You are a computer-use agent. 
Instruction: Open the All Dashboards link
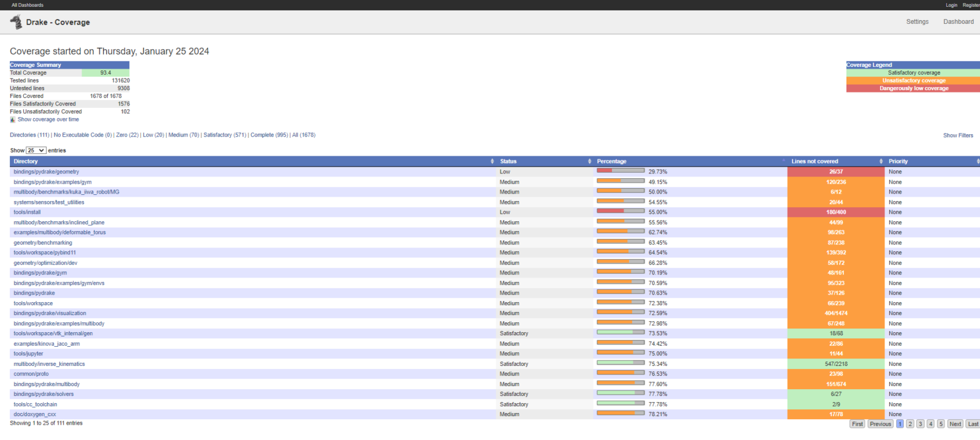coord(28,5)
